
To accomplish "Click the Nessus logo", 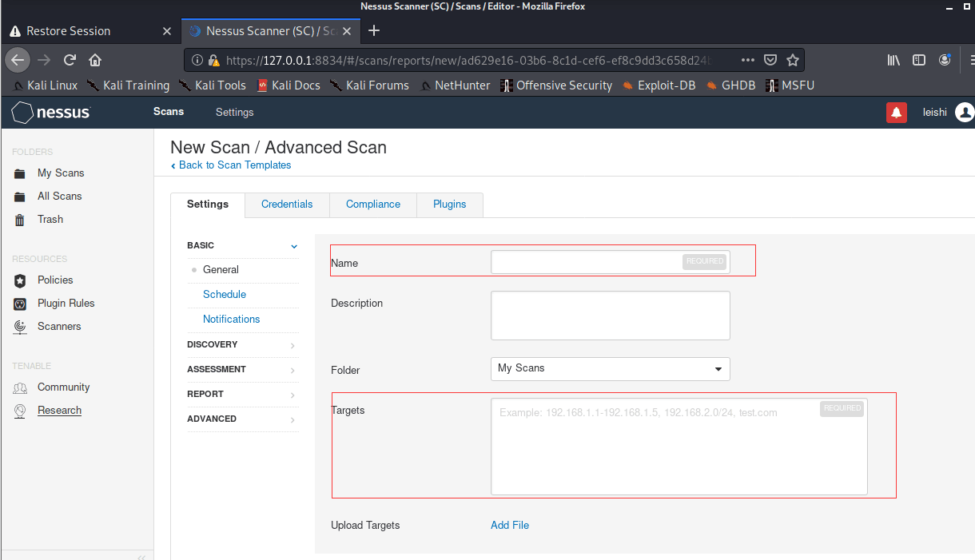I will (x=51, y=113).
